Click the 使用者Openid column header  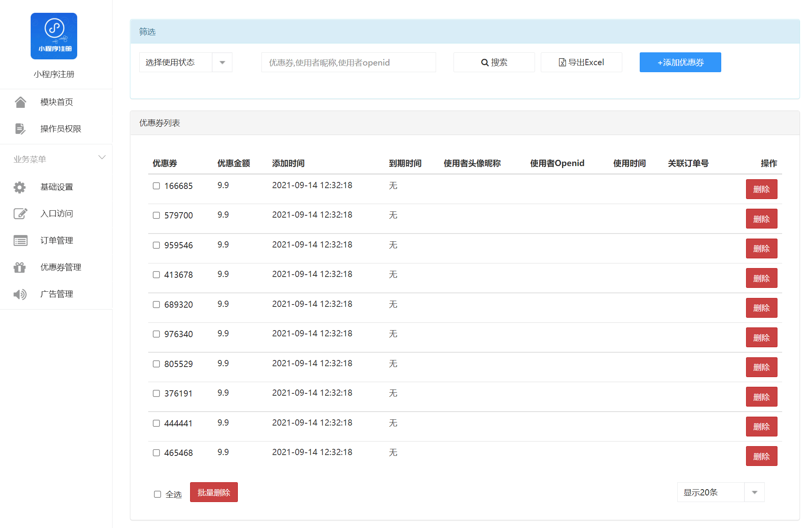(x=557, y=163)
